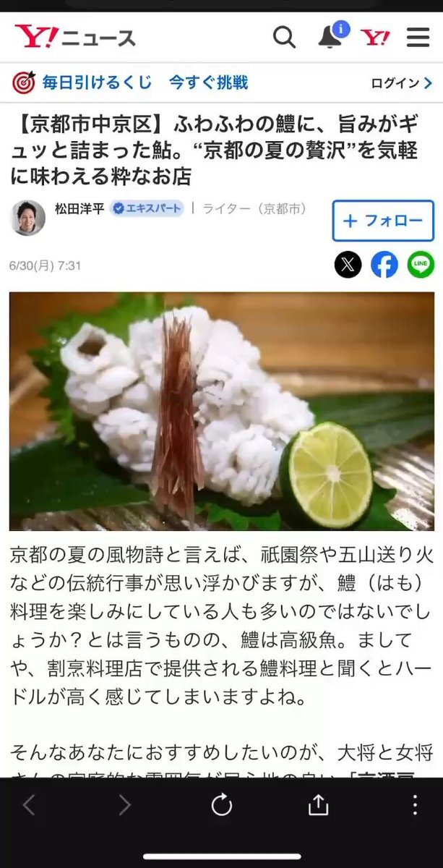Tap author avatar of 松田洋平
The image size is (443, 868).
28,218
